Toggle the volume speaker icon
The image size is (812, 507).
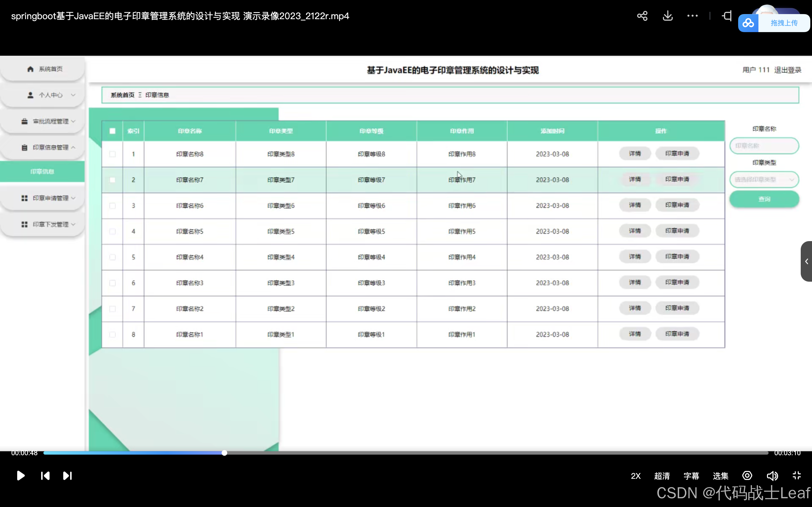point(772,475)
